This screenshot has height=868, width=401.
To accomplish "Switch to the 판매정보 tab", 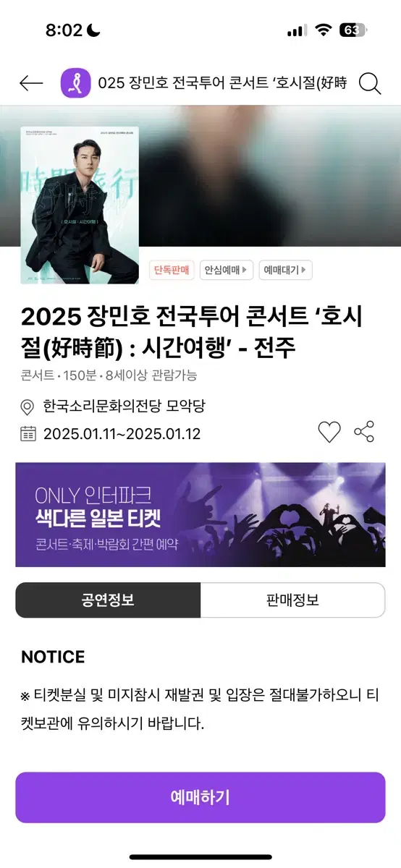I will point(292,600).
